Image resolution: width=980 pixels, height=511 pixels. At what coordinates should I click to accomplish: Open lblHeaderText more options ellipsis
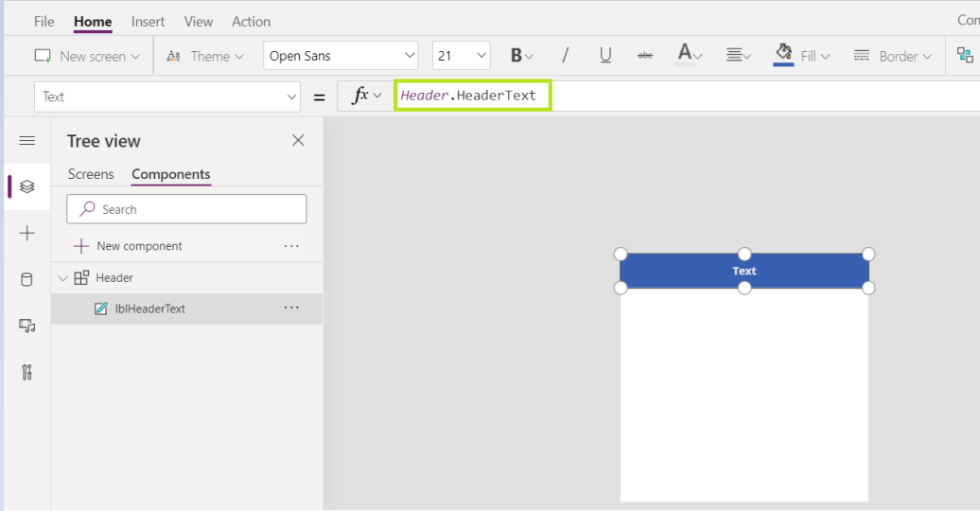pos(291,308)
